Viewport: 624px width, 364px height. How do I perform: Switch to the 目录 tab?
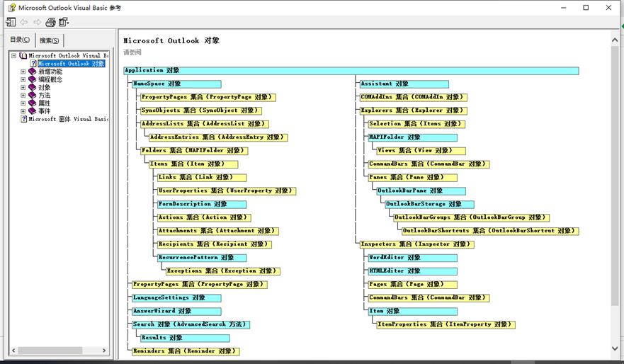(x=20, y=40)
